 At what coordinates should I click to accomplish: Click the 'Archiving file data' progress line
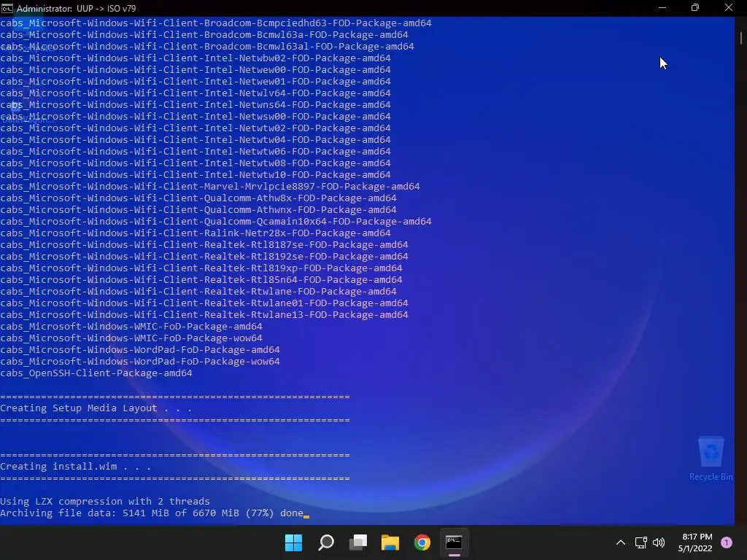coord(152,513)
